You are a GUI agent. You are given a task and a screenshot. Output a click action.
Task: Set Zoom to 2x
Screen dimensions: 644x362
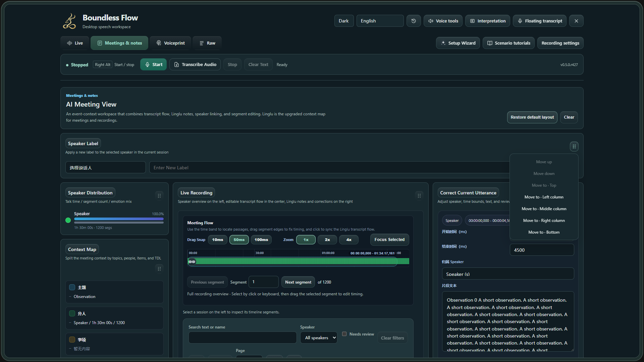point(327,240)
